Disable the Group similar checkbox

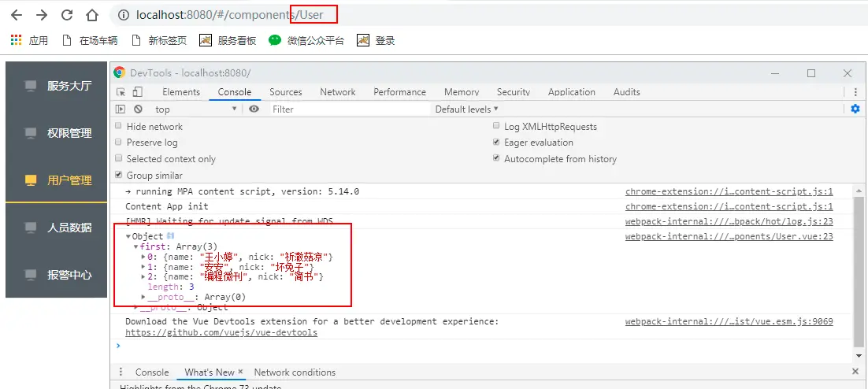118,175
